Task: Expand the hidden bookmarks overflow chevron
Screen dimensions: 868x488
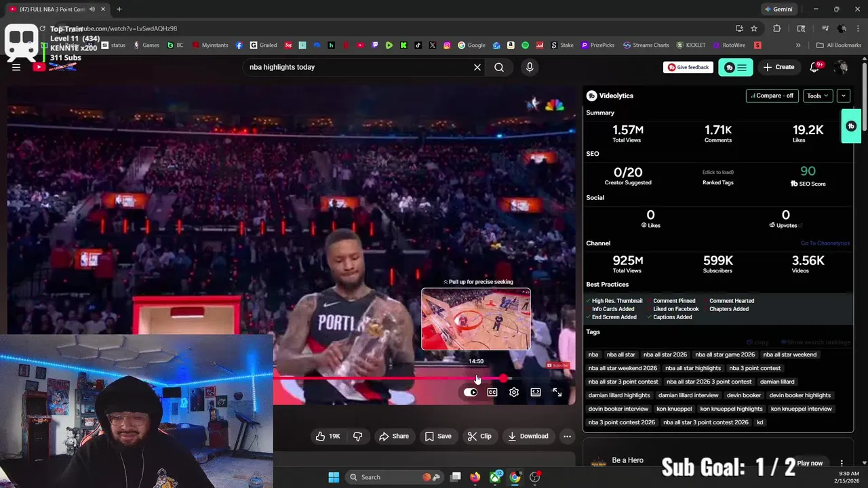Action: tap(798, 45)
